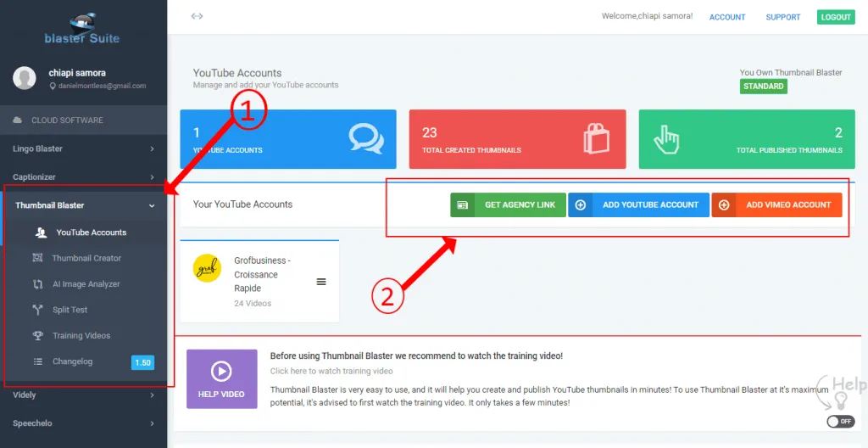Expand the Videly menu
The height and width of the screenshot is (448, 868).
(x=84, y=395)
